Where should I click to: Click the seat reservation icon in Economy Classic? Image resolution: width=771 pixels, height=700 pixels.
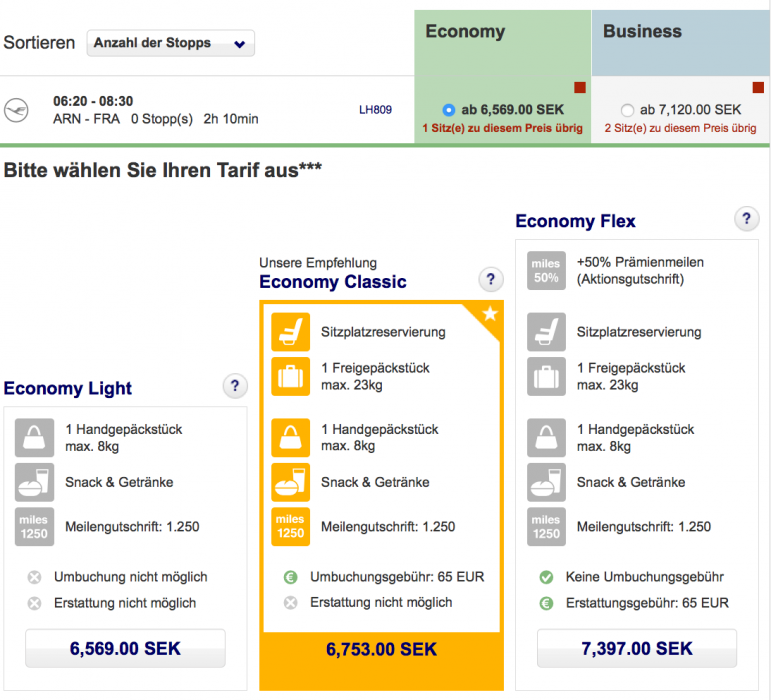tap(291, 332)
